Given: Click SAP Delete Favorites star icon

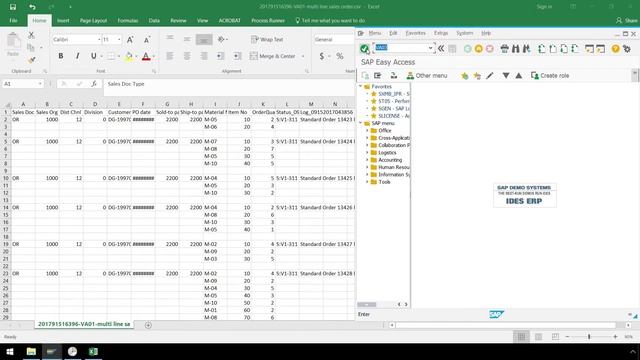Looking at the screenshot, I should point(477,76).
